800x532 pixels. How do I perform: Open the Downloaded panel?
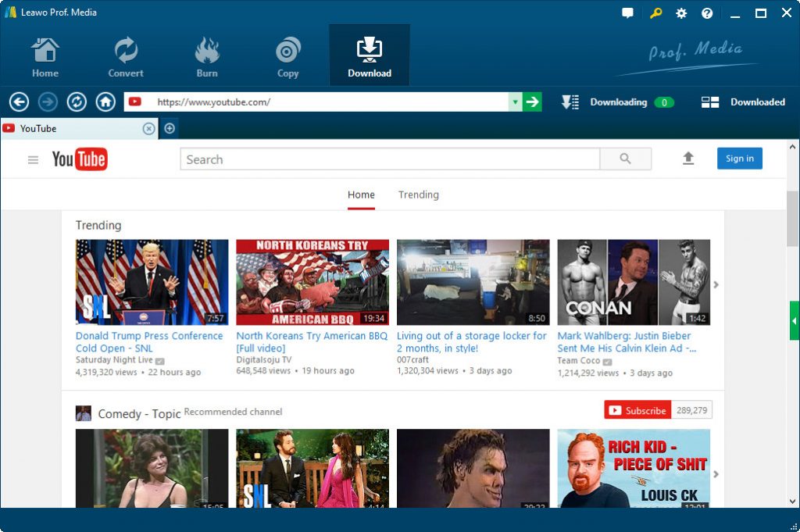(743, 102)
